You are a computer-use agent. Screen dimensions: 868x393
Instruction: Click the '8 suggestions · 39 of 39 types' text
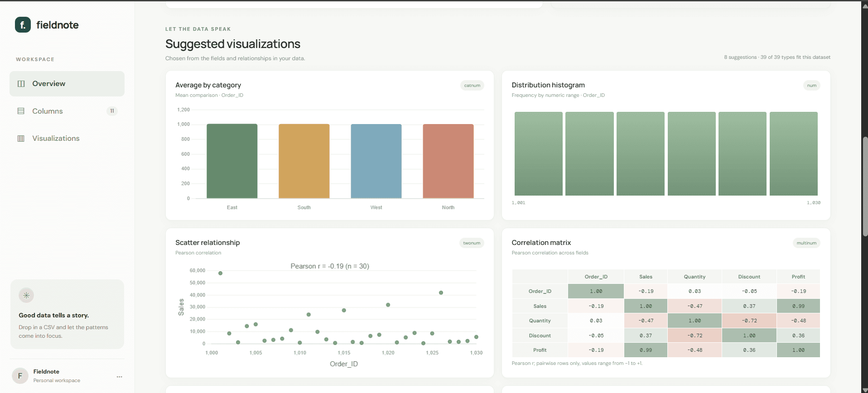777,57
